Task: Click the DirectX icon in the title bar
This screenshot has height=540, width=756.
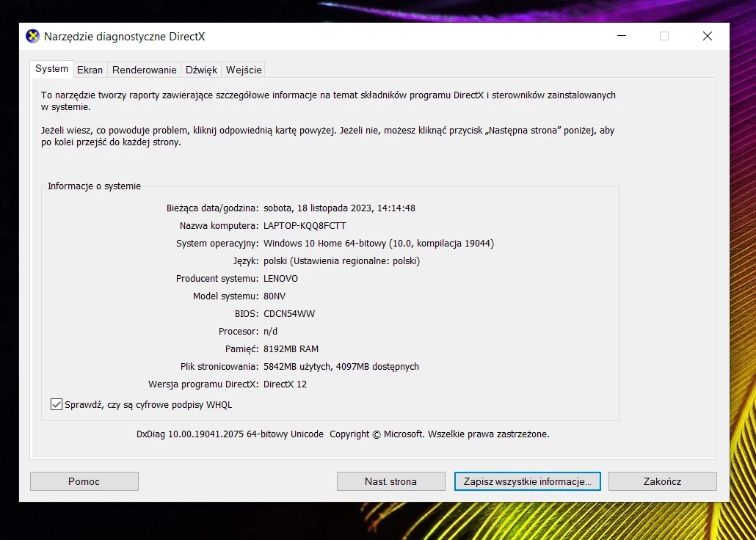Action: point(32,36)
